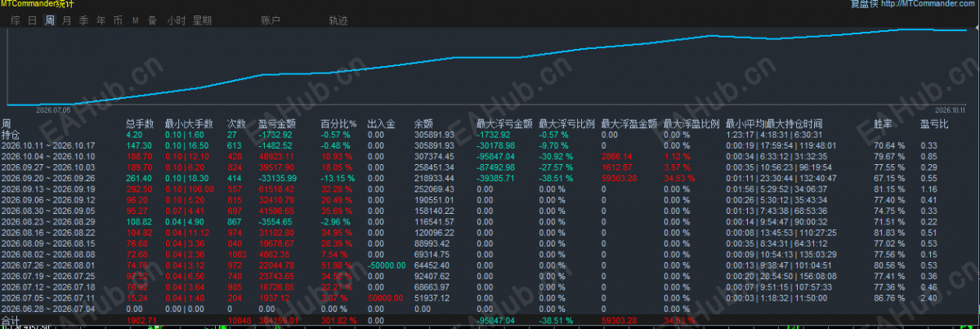Click the 最大浮盈比例 column header
Viewport: 980px width, 329px height.
click(x=691, y=124)
